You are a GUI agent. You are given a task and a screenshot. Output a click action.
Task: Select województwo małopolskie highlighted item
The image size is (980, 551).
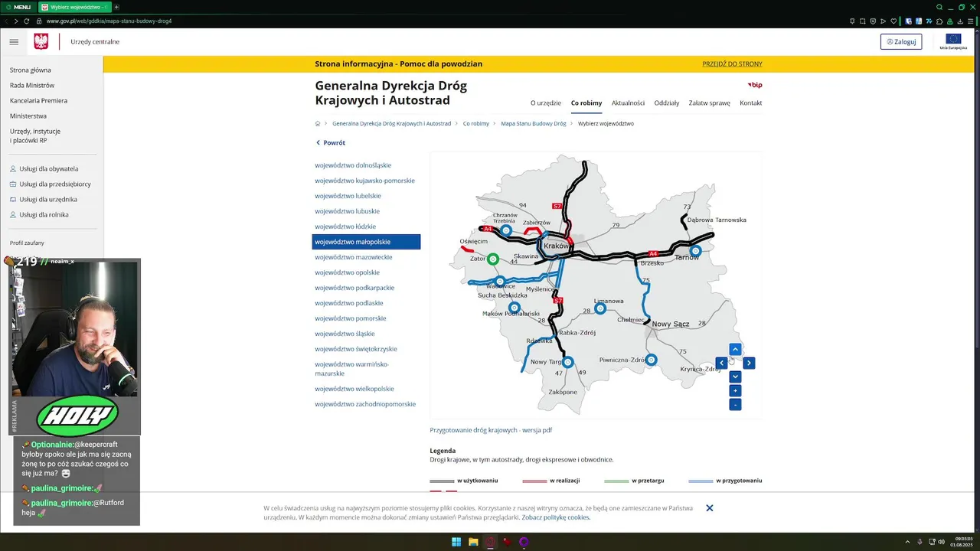tap(366, 242)
